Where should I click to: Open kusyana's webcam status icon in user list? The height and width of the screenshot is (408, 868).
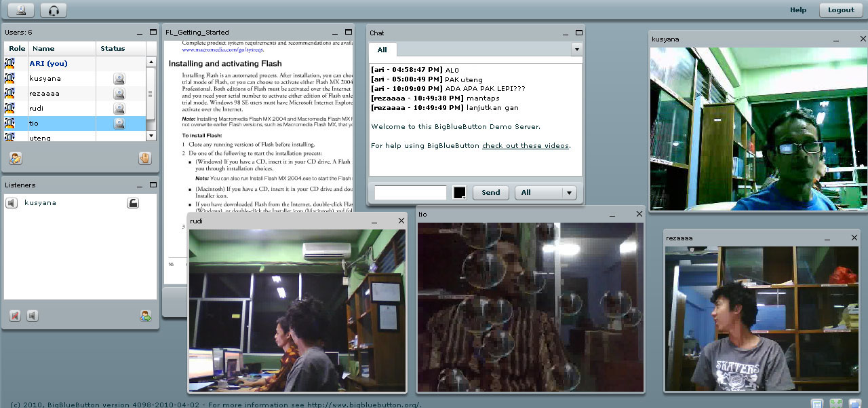click(119, 79)
